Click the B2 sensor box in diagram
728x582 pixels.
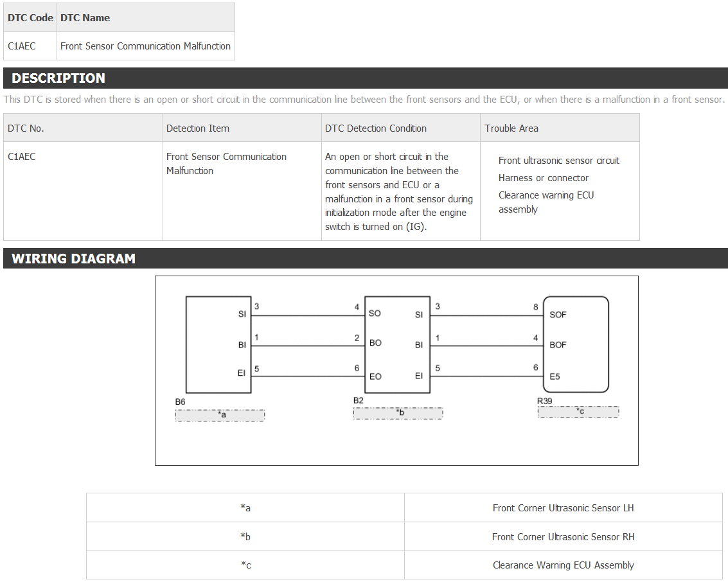398,345
